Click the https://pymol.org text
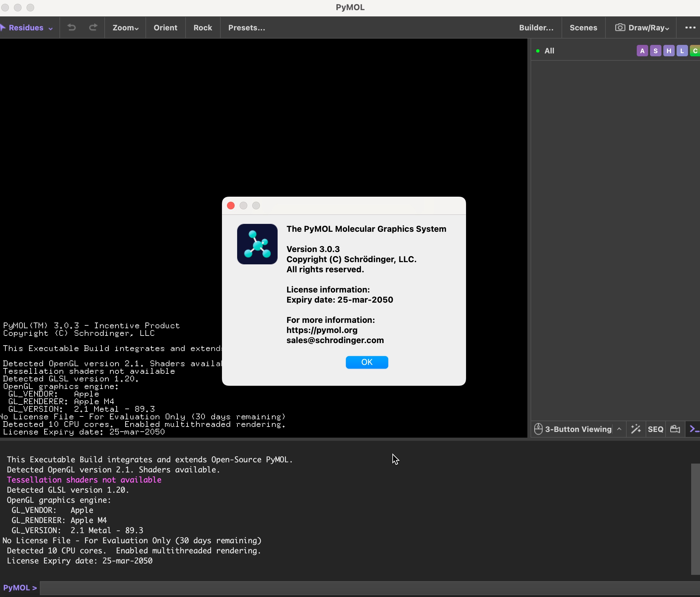Image resolution: width=700 pixels, height=597 pixels. (x=322, y=330)
